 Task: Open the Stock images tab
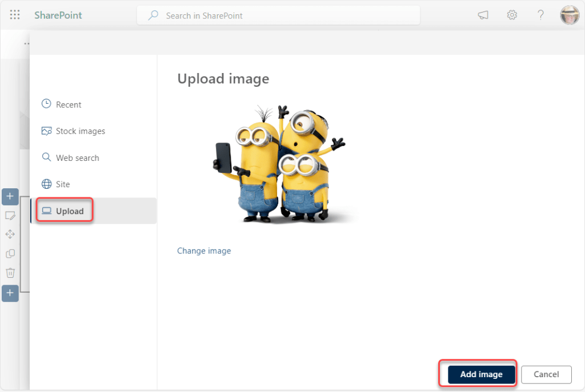80,131
